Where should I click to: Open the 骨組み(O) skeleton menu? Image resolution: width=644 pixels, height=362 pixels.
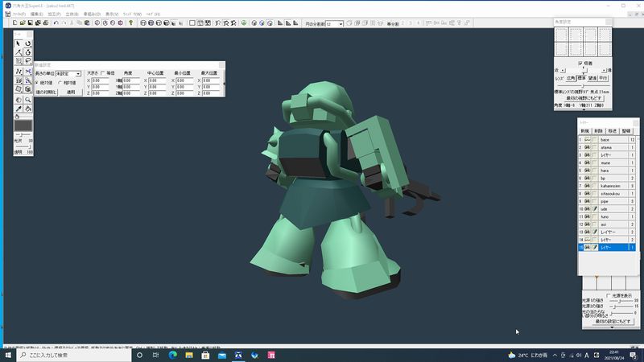(92, 14)
